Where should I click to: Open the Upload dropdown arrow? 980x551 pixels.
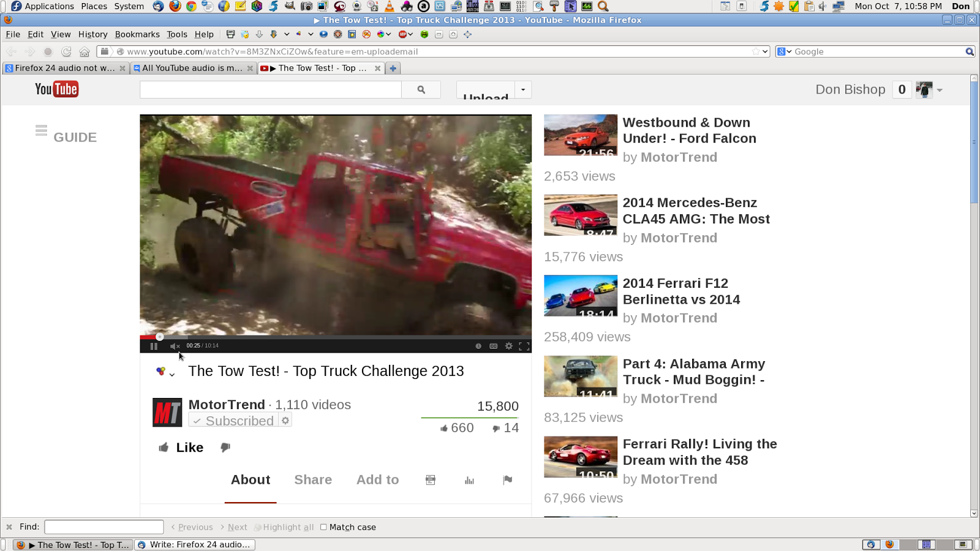[523, 89]
